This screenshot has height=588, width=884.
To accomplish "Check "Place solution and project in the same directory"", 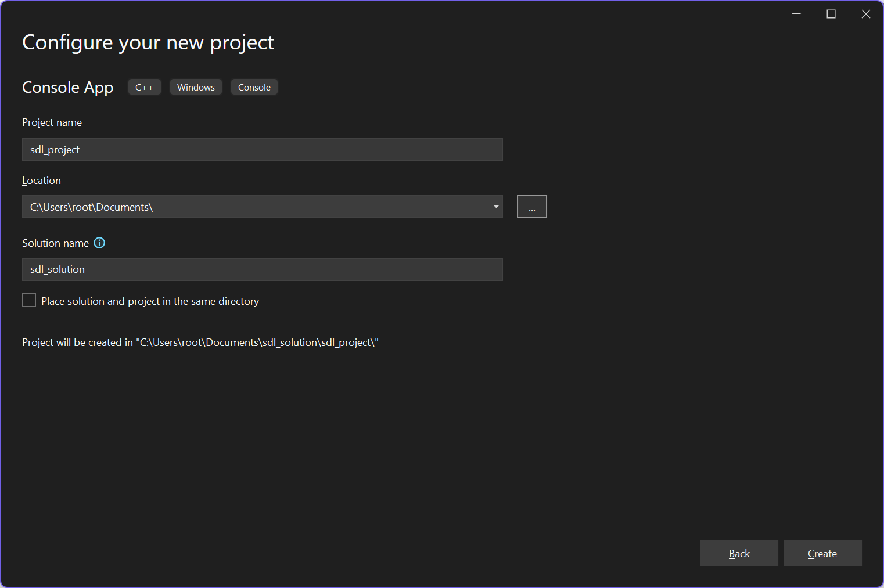I will (x=29, y=300).
